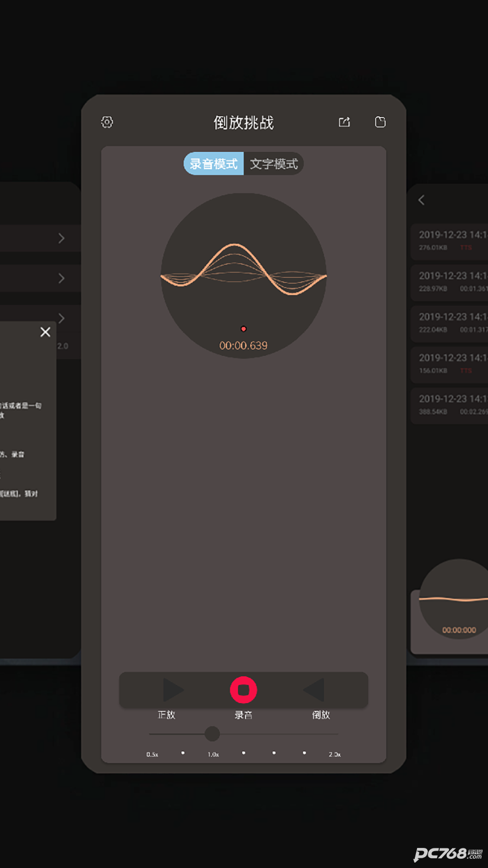Move the playback speed slider knob
Image resolution: width=488 pixels, height=868 pixels.
click(213, 734)
